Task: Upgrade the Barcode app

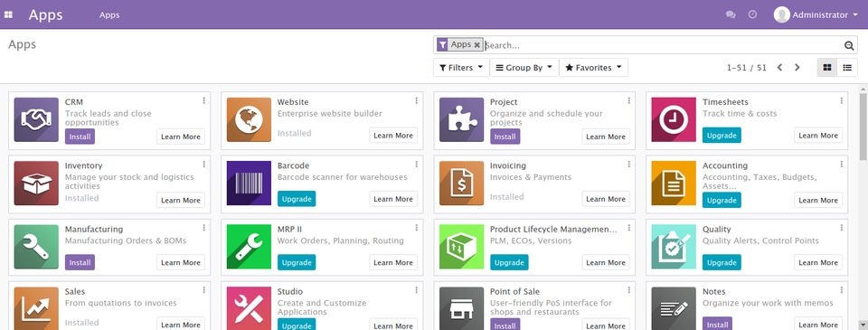Action: pyautogui.click(x=297, y=199)
